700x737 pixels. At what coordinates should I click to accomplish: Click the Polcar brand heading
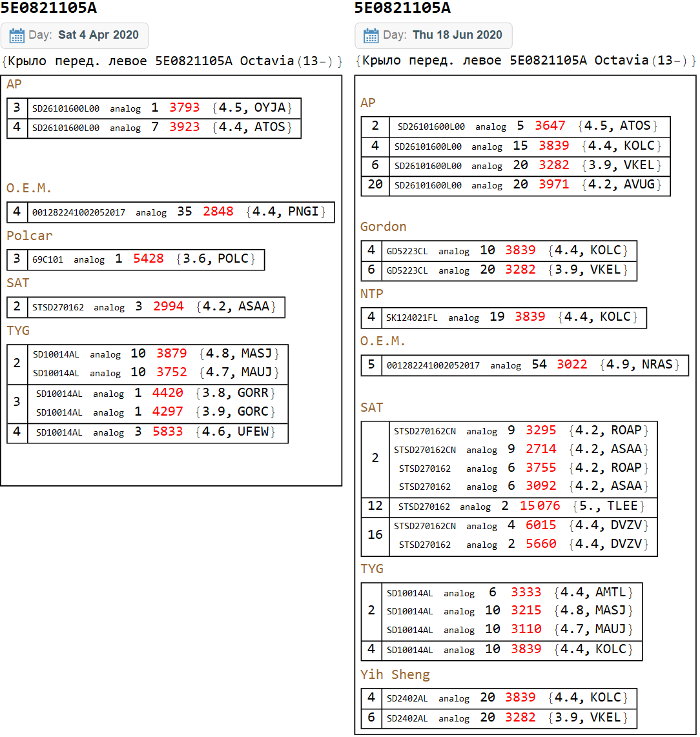(30, 236)
